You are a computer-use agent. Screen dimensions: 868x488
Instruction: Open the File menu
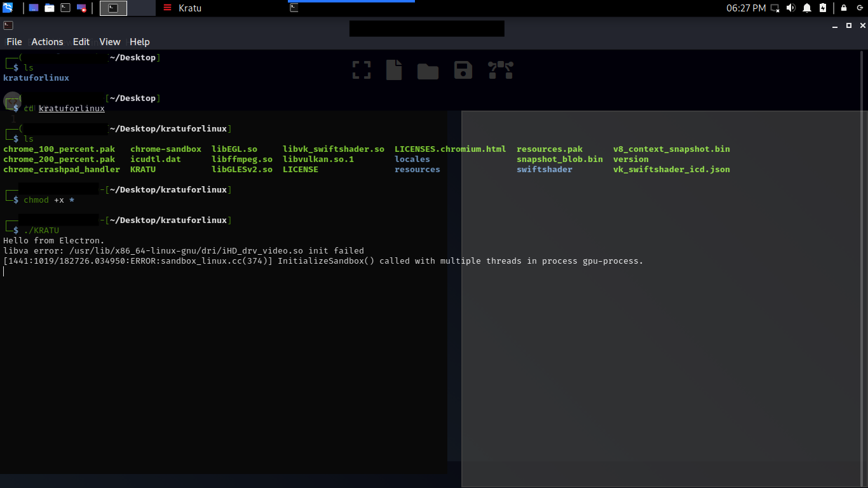(14, 42)
